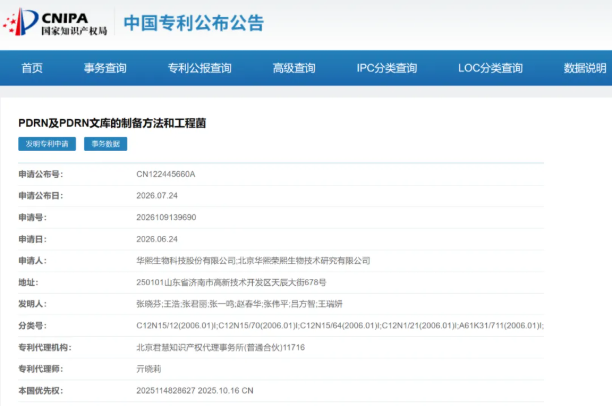The height and width of the screenshot is (417, 612).
Task: Click the 专利代理机构 field label
Action: 45,347
